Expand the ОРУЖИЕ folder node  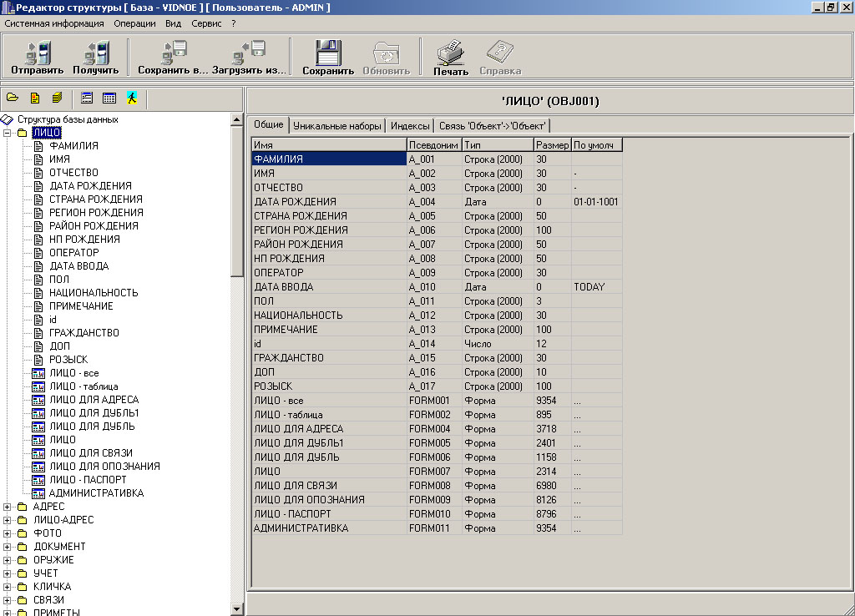pyautogui.click(x=8, y=560)
